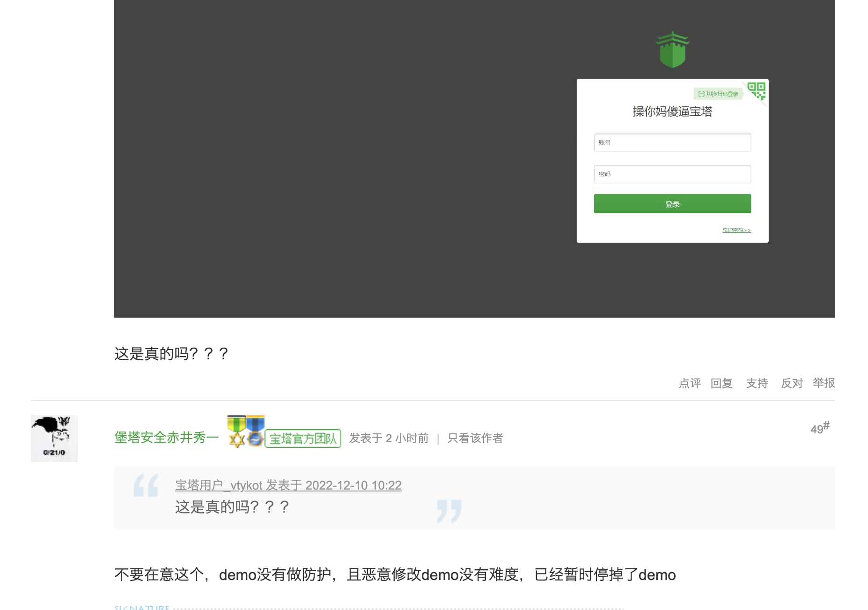Open quoted post by 宝塔用户_vtykot
This screenshot has height=610, width=868.
click(288, 485)
